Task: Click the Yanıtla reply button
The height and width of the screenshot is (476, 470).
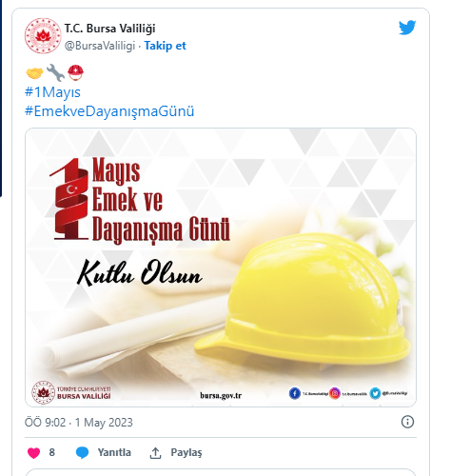Action: [x=114, y=452]
